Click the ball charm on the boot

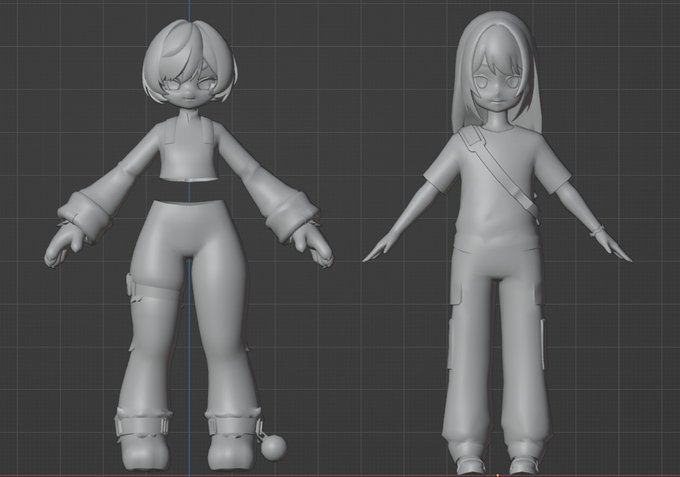[273, 447]
